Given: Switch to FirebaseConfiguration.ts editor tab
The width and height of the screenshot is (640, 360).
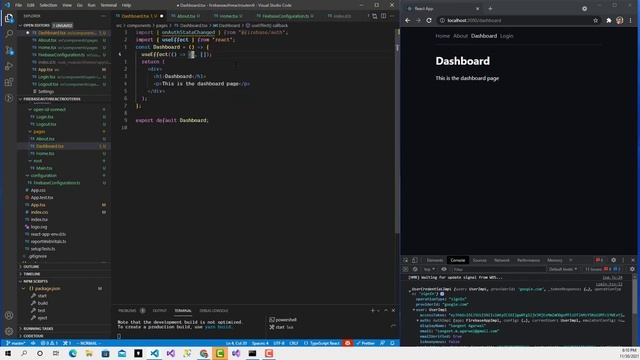Looking at the screenshot, I should pyautogui.click(x=286, y=16).
